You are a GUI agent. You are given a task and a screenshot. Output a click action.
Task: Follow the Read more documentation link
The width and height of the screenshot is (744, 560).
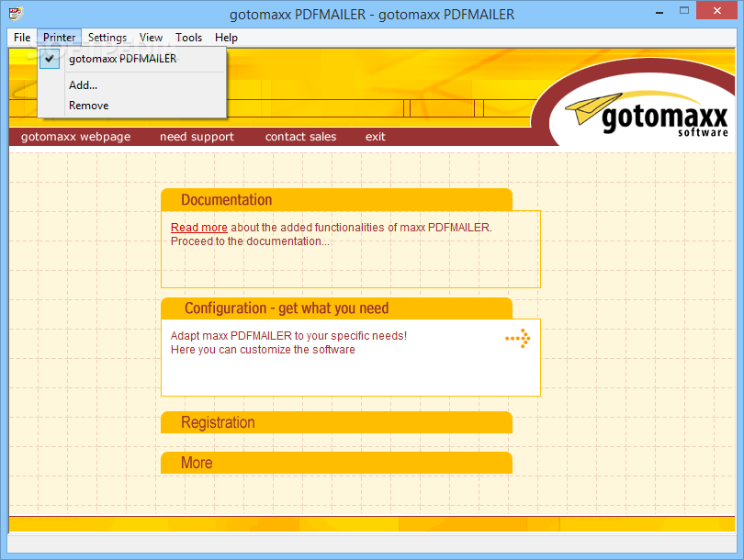click(198, 228)
